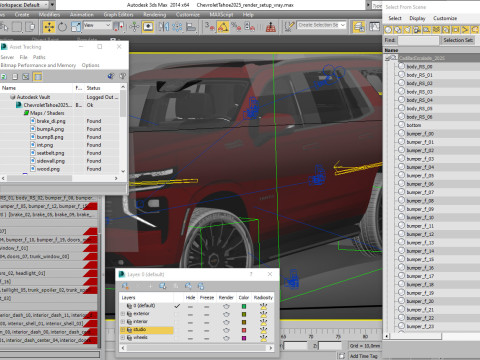This screenshot has width=480, height=360.
Task: Toggle the Angle Snap icon
Action: (223, 27)
